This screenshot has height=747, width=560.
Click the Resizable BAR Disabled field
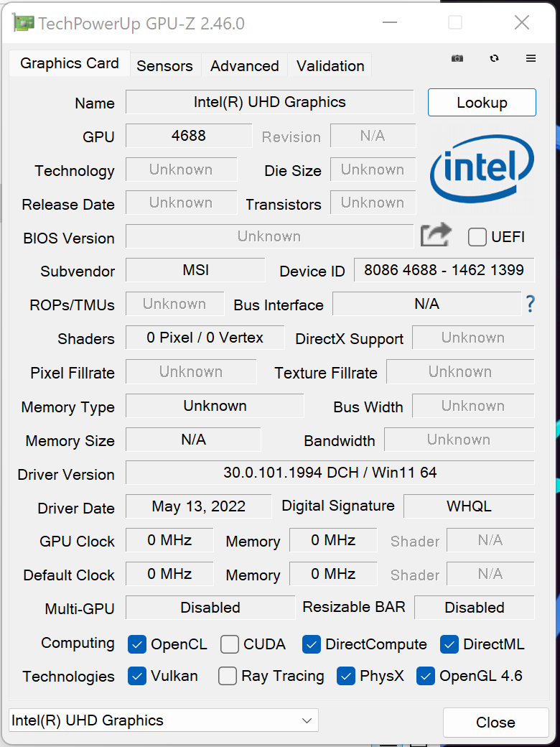[x=475, y=608]
